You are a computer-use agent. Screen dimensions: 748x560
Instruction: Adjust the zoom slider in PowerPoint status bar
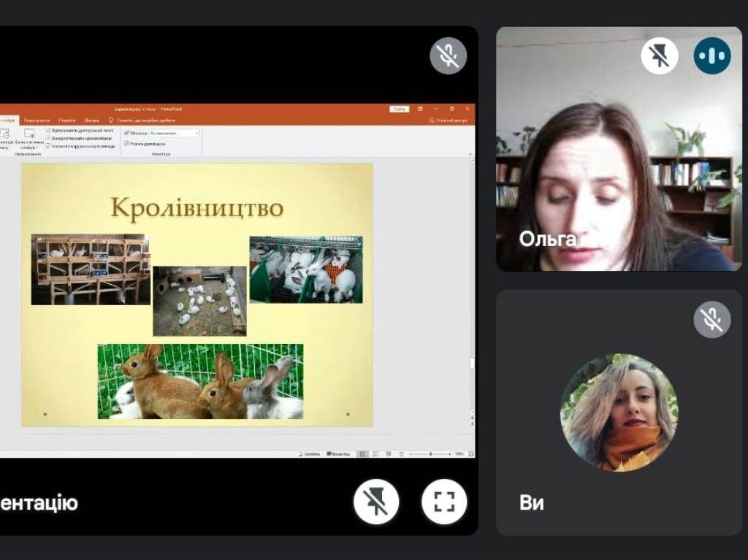[x=430, y=453]
